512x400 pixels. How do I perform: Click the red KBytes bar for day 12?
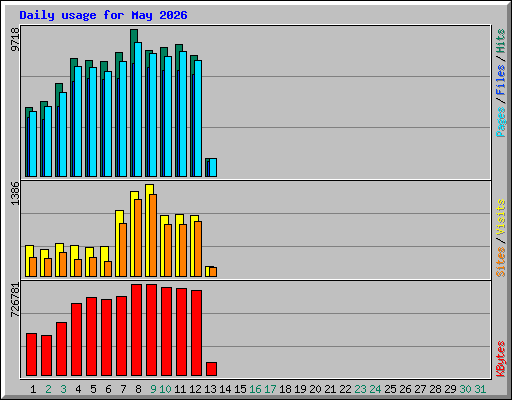pos(197,333)
